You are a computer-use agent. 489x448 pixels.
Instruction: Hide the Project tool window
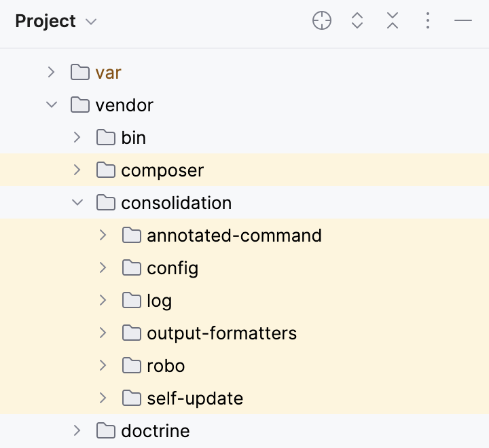coord(463,21)
